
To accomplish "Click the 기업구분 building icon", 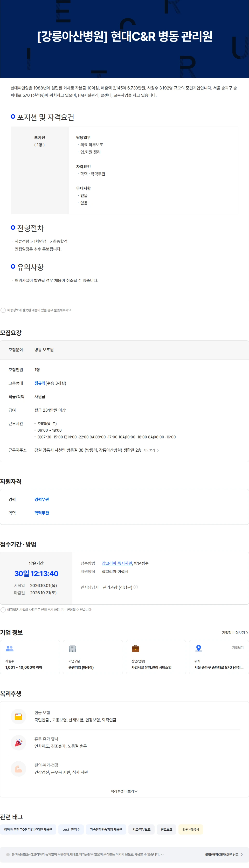I will (72, 648).
